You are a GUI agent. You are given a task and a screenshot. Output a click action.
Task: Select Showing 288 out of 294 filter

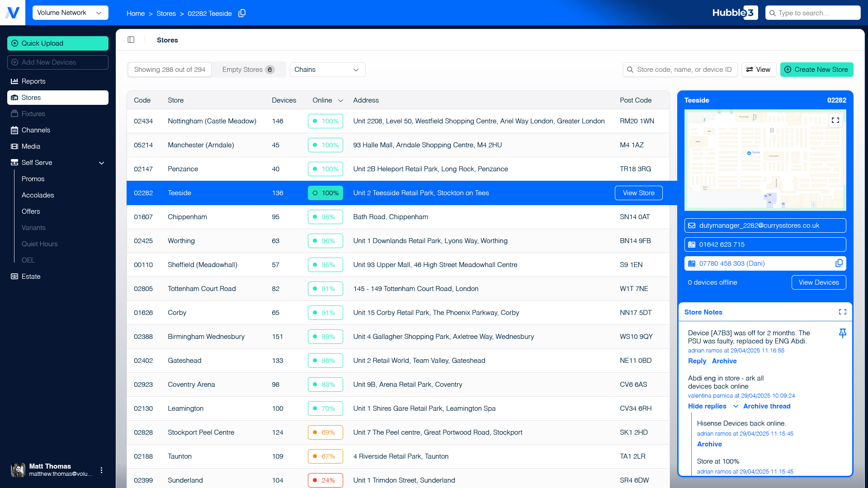point(170,70)
